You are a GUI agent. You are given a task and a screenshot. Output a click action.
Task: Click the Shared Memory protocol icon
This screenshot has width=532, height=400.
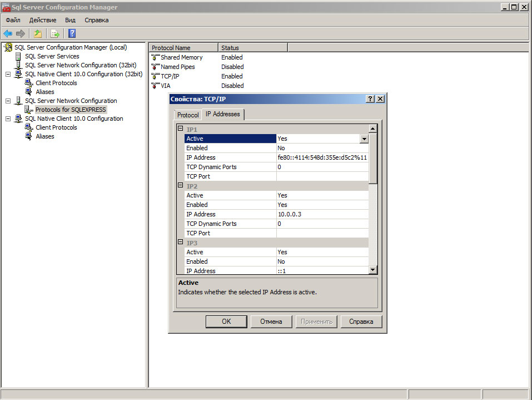[x=156, y=57]
